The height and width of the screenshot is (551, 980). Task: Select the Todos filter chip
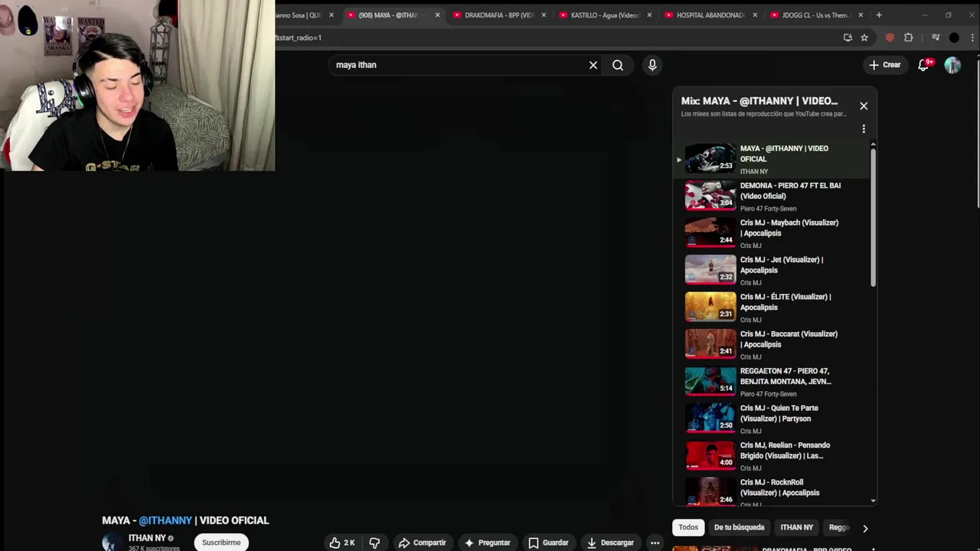click(688, 527)
